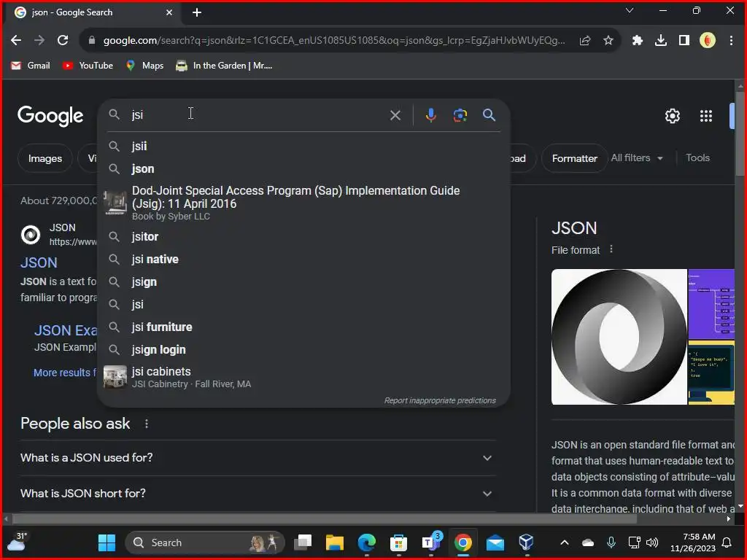Choose the 'jsign' suggestion

[303, 282]
